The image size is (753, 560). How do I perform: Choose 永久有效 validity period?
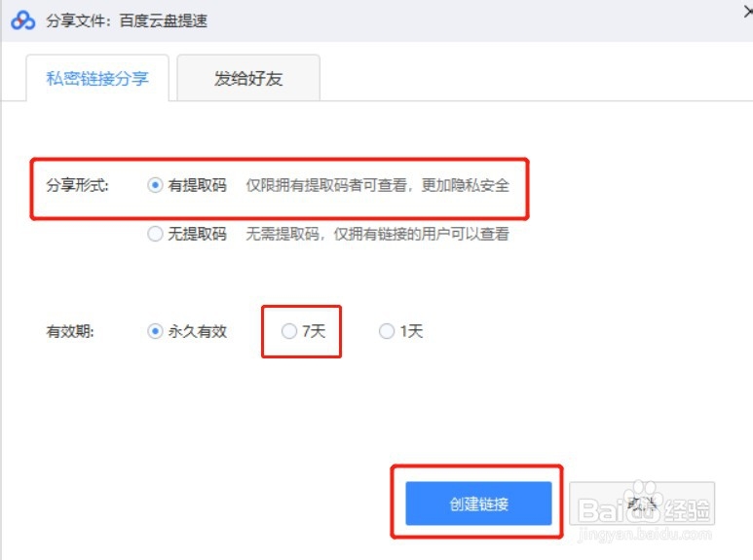pyautogui.click(x=155, y=331)
